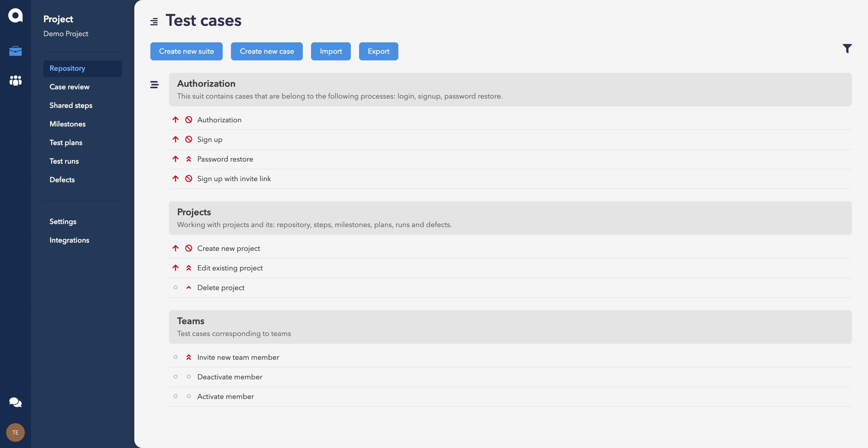
Task: Collapse the suites tree list icon
Action: click(154, 84)
